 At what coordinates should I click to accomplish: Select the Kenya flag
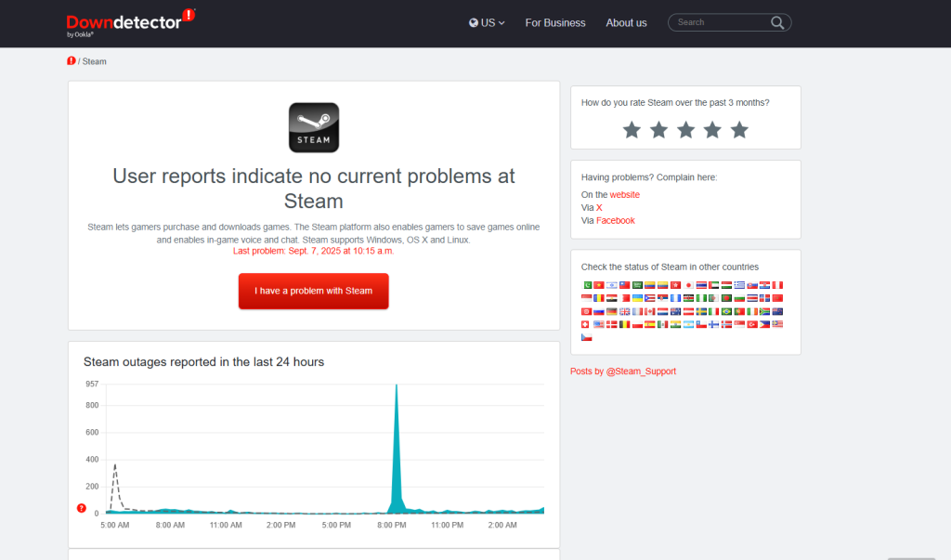[x=688, y=298]
